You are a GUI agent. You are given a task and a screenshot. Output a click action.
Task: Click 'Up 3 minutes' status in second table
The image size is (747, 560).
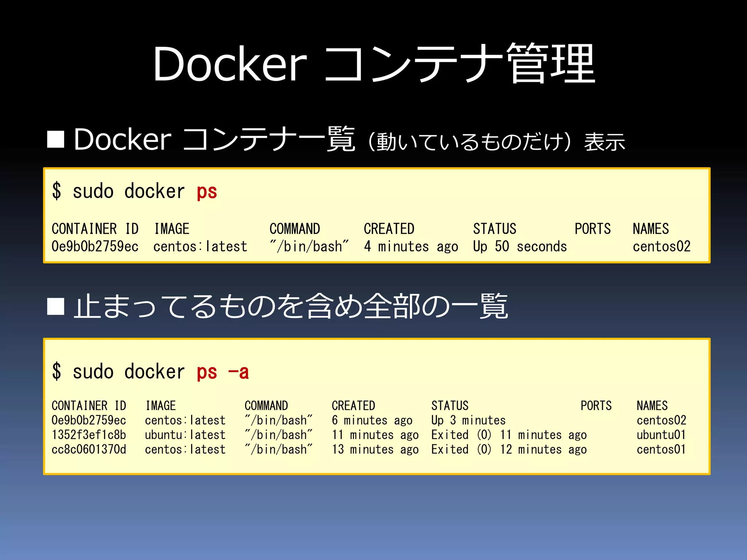click(x=468, y=420)
